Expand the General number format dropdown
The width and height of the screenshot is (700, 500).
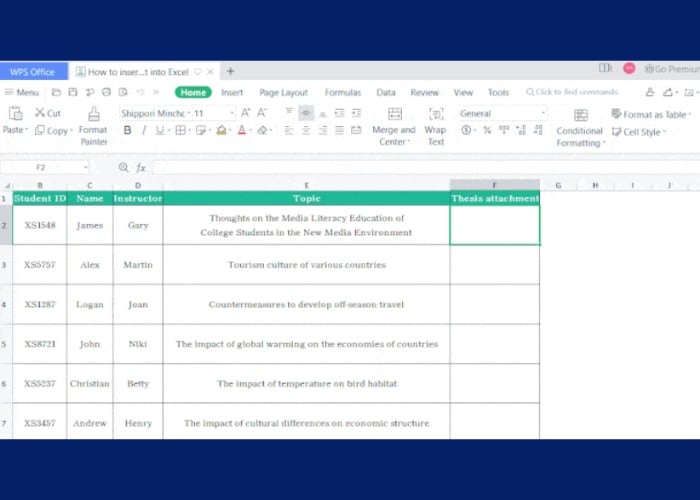point(543,113)
